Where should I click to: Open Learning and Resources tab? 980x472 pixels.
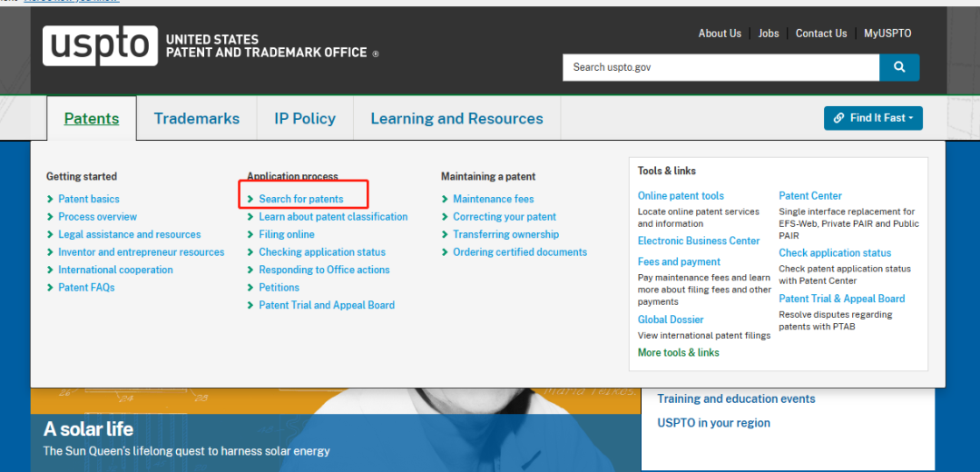456,118
